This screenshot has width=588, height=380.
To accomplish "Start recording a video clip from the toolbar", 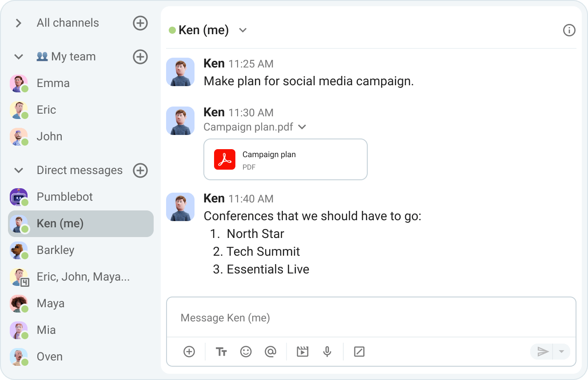I will (x=302, y=351).
